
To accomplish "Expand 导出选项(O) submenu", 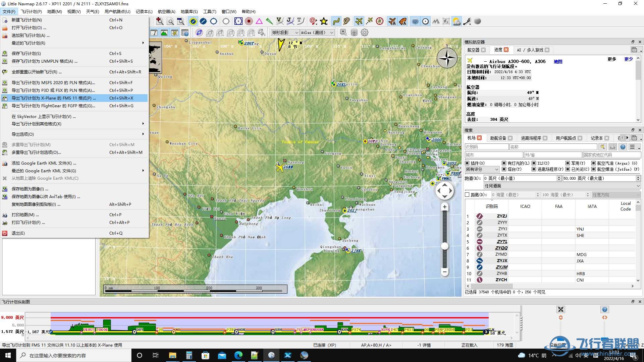I will pyautogui.click(x=74, y=134).
